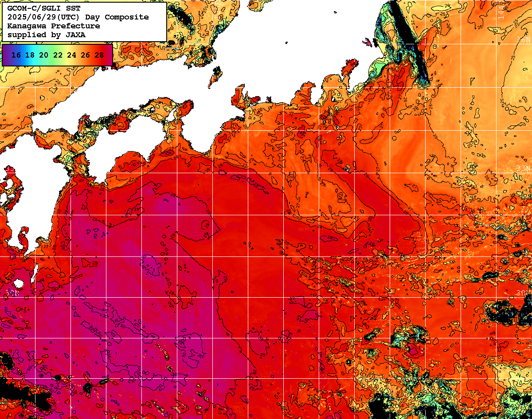Click the 16 value on the temperature color bar
Image resolution: width=532 pixels, height=419 pixels.
pyautogui.click(x=16, y=55)
